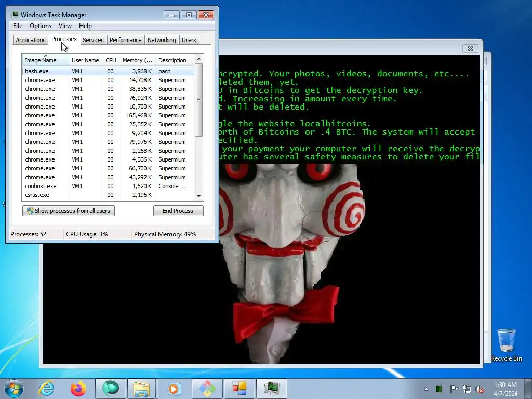This screenshot has height=399, width=532.
Task: Click the Task Manager taskbar button
Action: 271,389
